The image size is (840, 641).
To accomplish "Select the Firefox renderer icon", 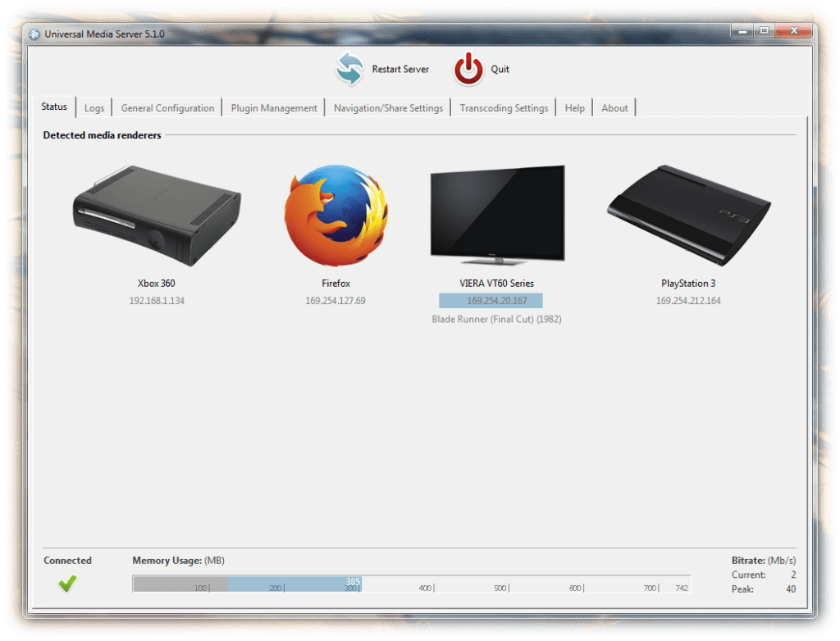I will pos(336,216).
